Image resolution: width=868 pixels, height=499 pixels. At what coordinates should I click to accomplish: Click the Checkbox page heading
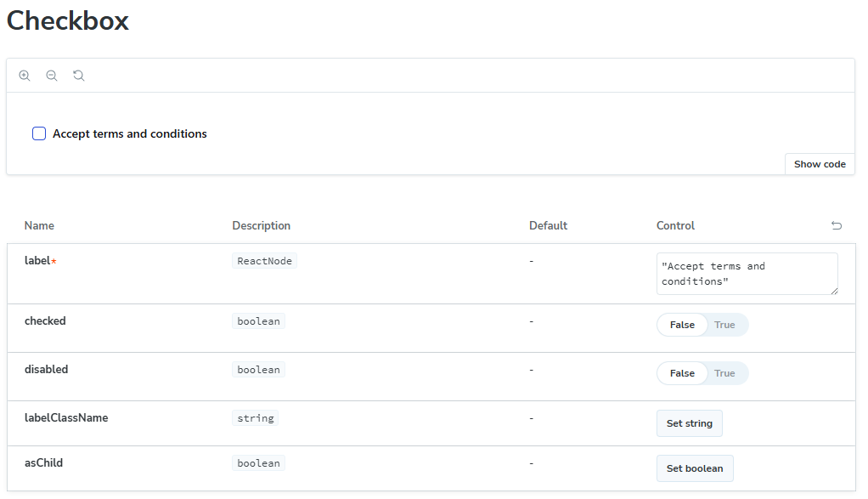(68, 20)
